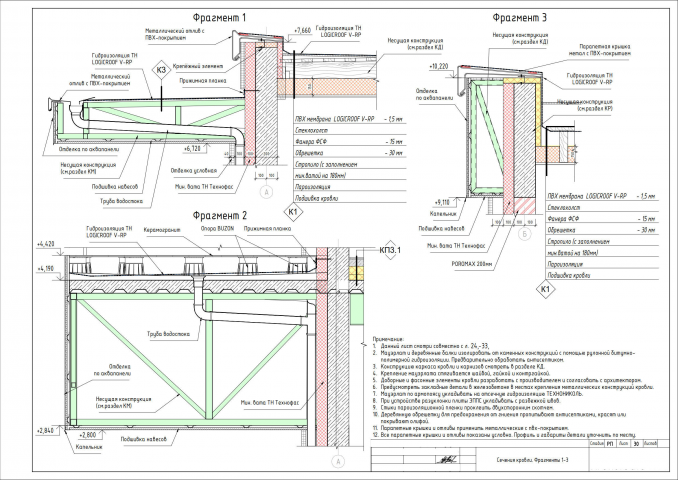Select "Отделка по аквапанели" label in Fragment 3

[x=435, y=94]
